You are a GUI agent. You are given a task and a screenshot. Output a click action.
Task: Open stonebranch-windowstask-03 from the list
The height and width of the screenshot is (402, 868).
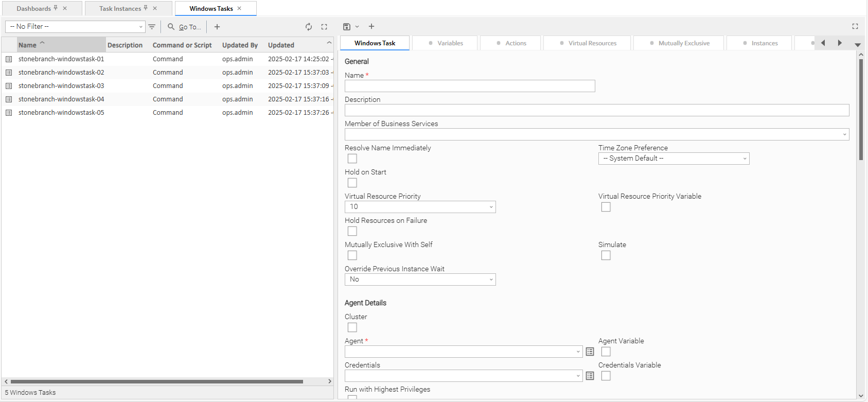tap(61, 86)
